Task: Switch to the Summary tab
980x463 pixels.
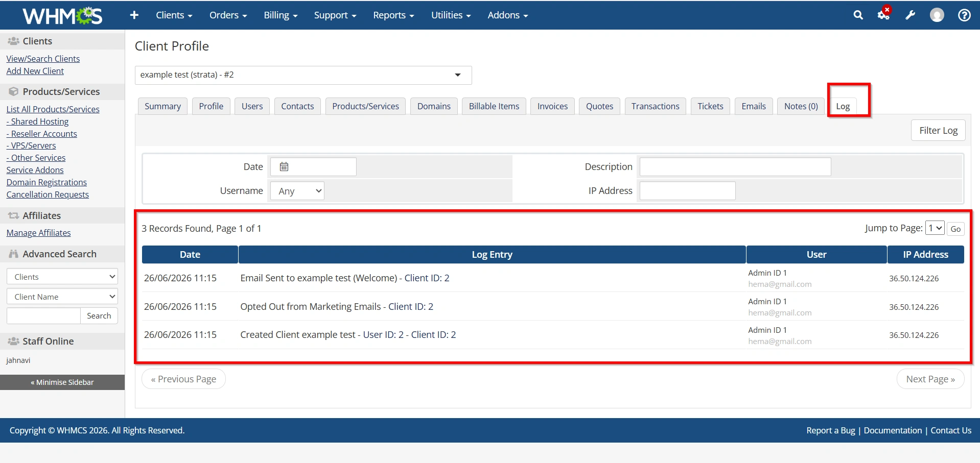Action: [x=162, y=106]
